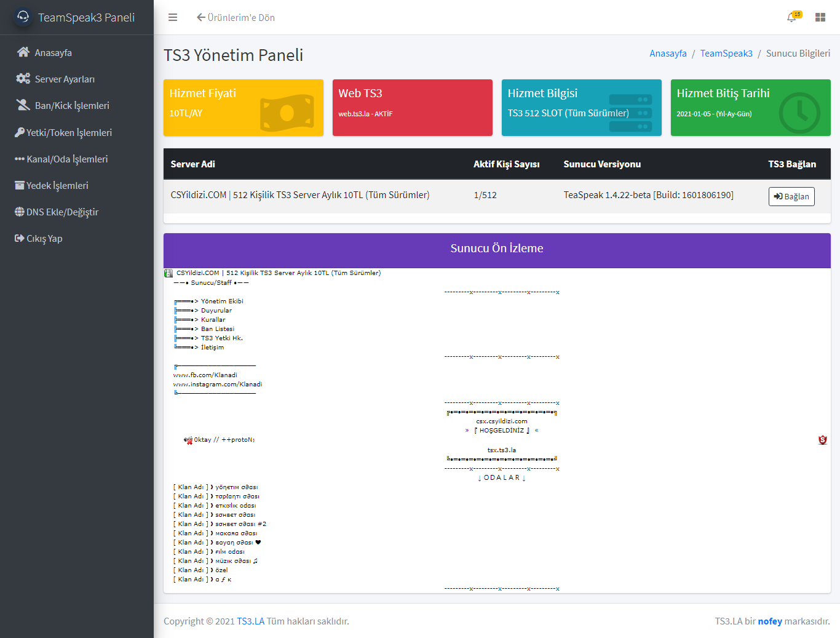Open Server Ayarları in the sidebar
The width and height of the screenshot is (840, 638).
coord(65,79)
